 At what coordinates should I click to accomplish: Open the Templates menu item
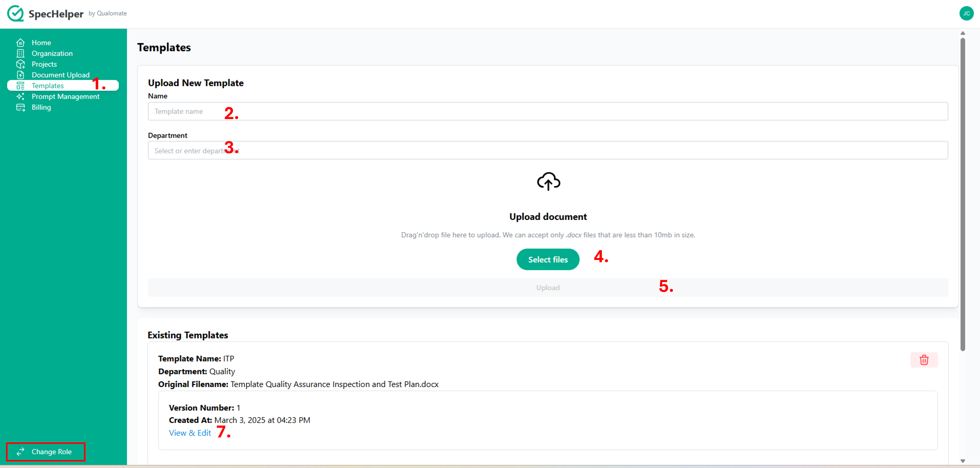[x=48, y=86]
